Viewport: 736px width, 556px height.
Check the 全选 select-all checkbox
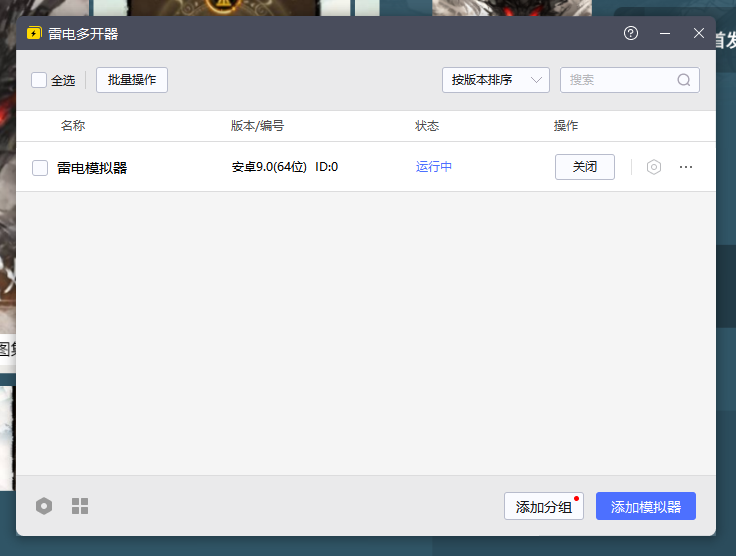[x=39, y=80]
